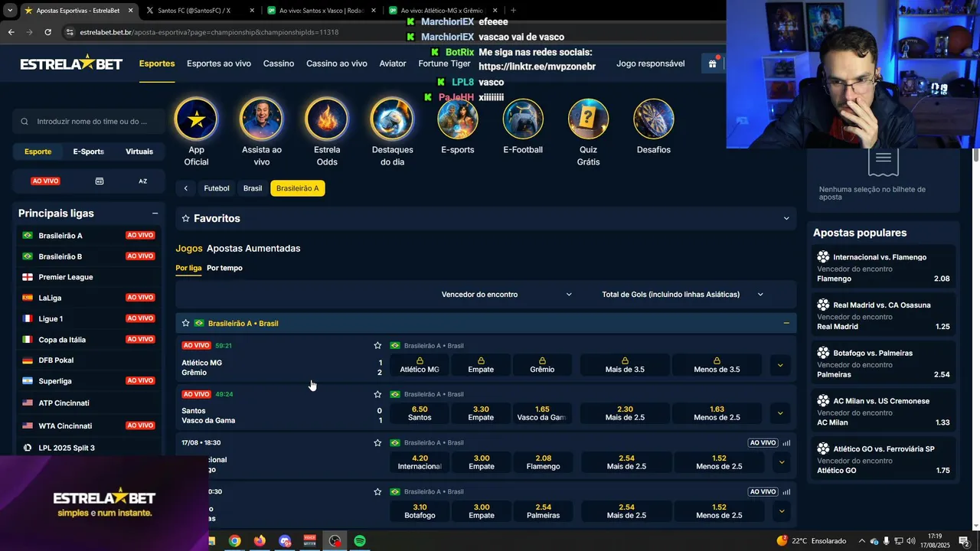Expand more markets for Botafogo match

point(782,511)
